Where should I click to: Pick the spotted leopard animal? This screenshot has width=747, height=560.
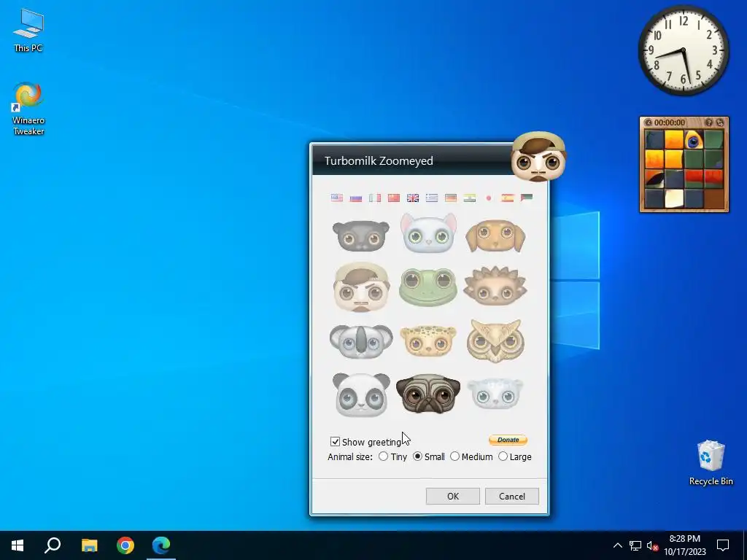(x=427, y=341)
